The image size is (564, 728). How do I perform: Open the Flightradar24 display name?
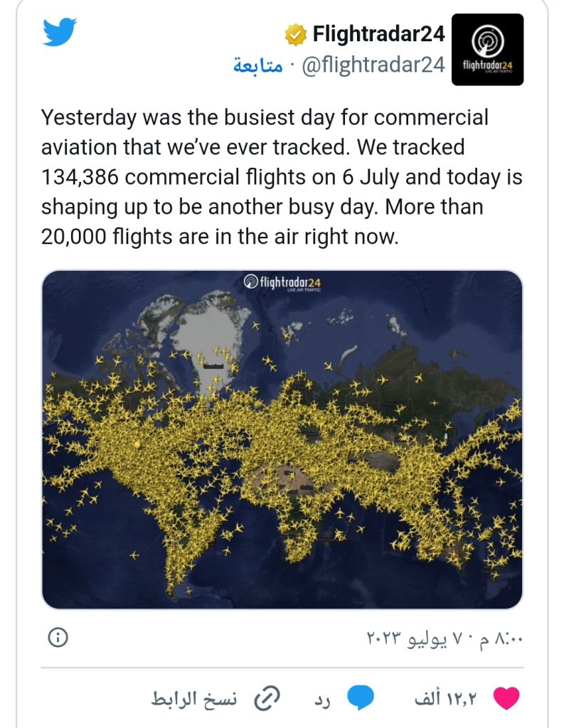coord(378,34)
